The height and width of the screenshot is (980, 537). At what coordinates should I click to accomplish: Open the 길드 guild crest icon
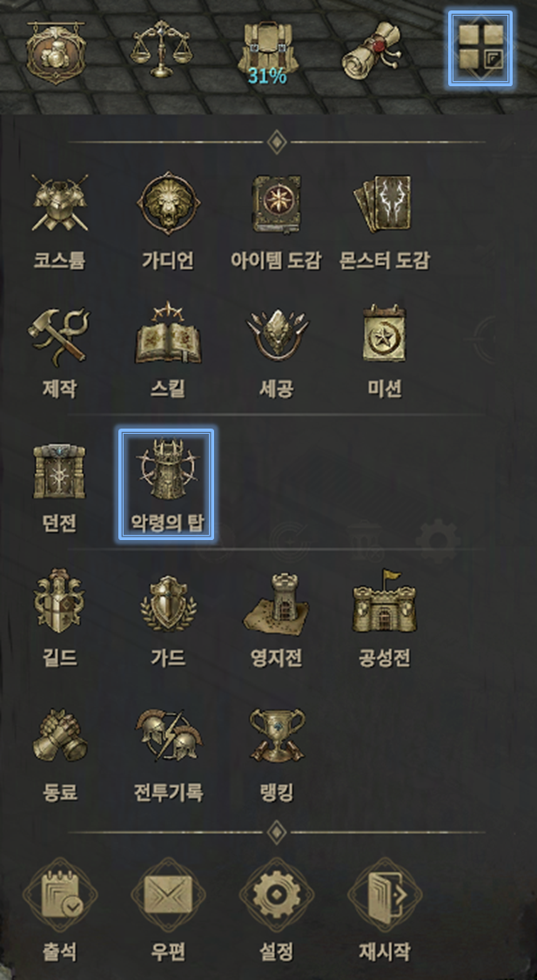[60, 618]
